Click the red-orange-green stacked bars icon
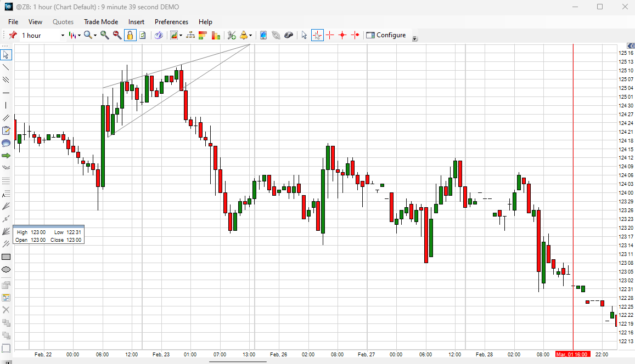The image size is (635, 364). [x=203, y=35]
